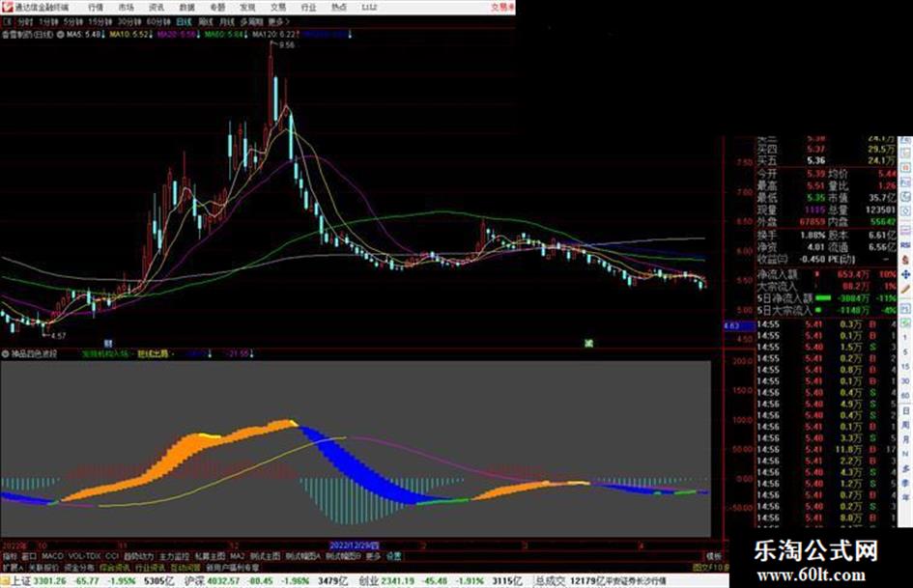Image resolution: width=913 pixels, height=588 pixels.
Task: Open the 热点 menu
Action: click(339, 8)
